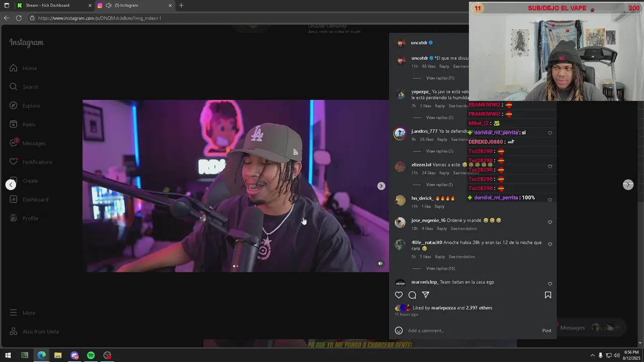This screenshot has width=644, height=362.
Task: Like the post with the heart icon
Action: [398, 295]
